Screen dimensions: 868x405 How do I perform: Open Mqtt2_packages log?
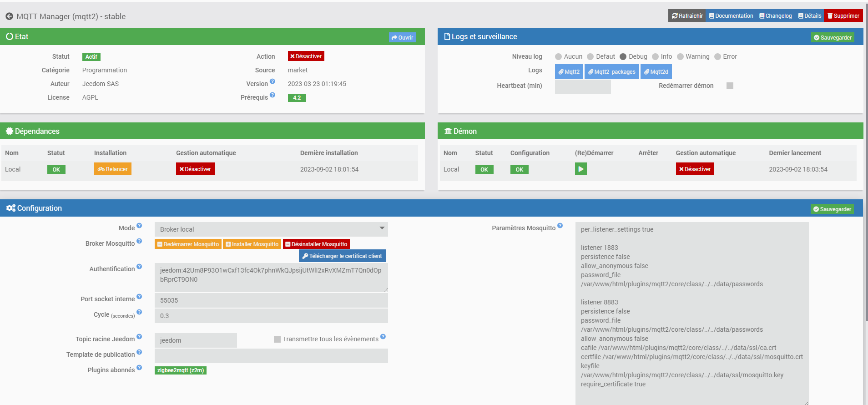coord(612,72)
